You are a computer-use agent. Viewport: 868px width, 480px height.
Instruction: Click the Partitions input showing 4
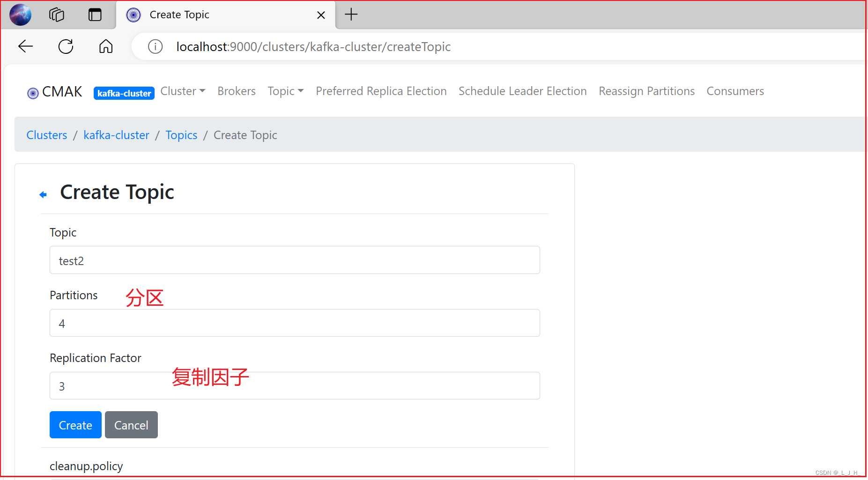(294, 323)
